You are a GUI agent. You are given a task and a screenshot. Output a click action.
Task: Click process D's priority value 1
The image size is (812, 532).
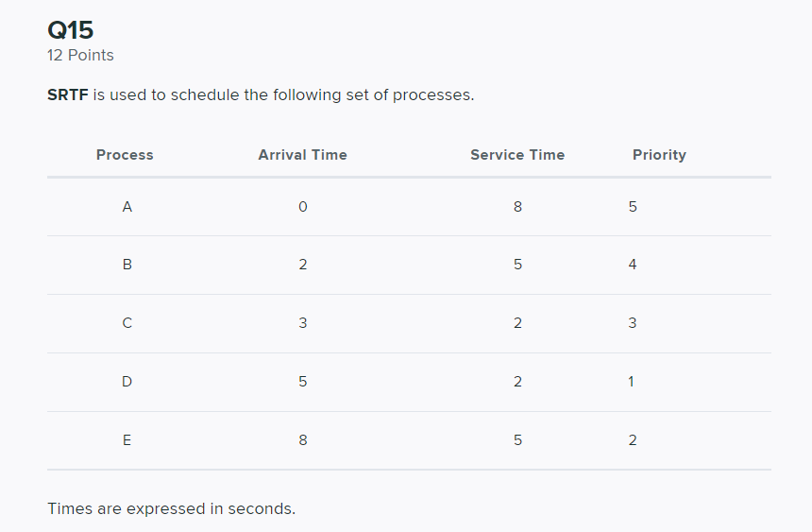coord(632,382)
